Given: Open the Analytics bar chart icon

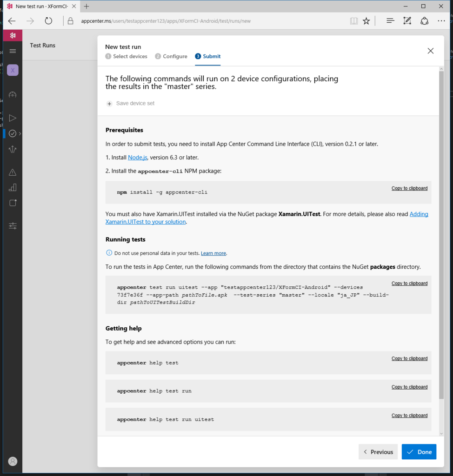Looking at the screenshot, I should pos(13,188).
